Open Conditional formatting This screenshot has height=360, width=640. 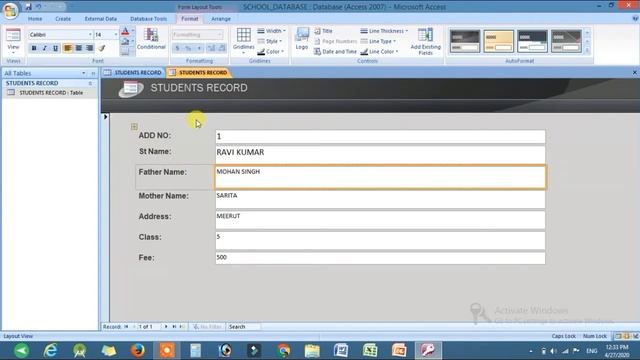coord(151,39)
